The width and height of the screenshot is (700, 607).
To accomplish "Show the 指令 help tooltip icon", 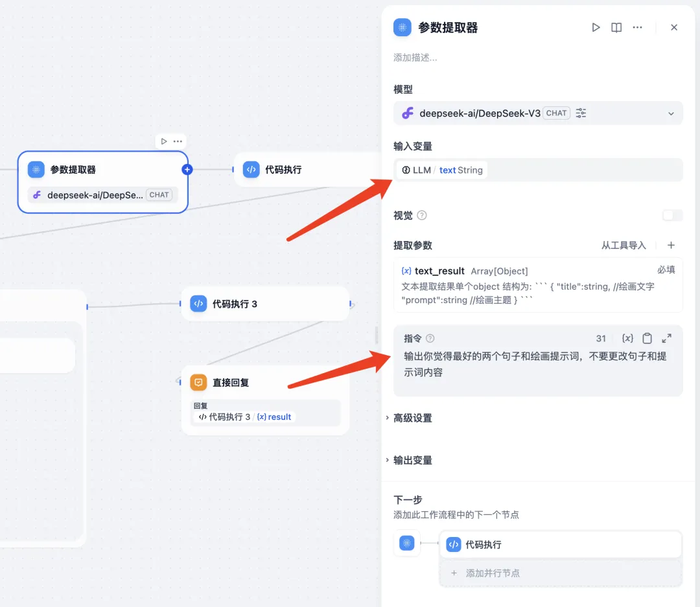I will click(x=430, y=338).
